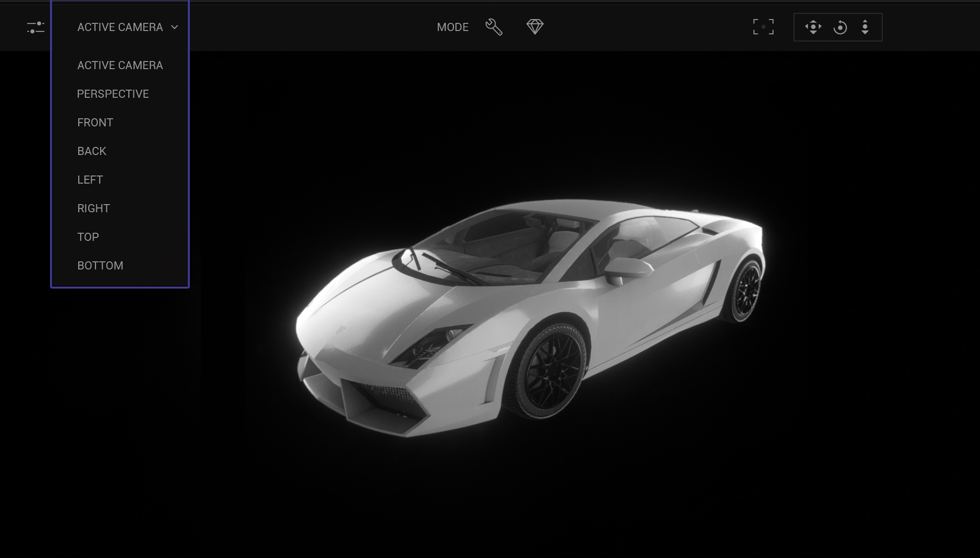Select the Left camera view

(90, 180)
